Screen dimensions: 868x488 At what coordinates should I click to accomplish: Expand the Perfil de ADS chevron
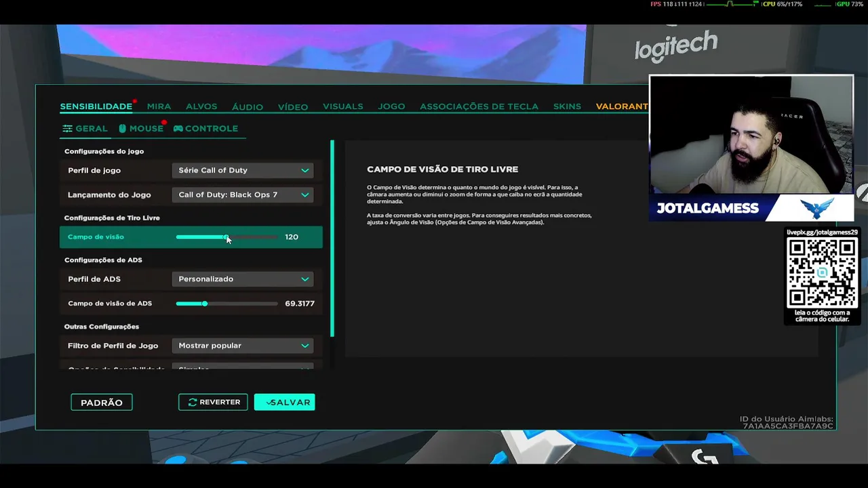[305, 279]
